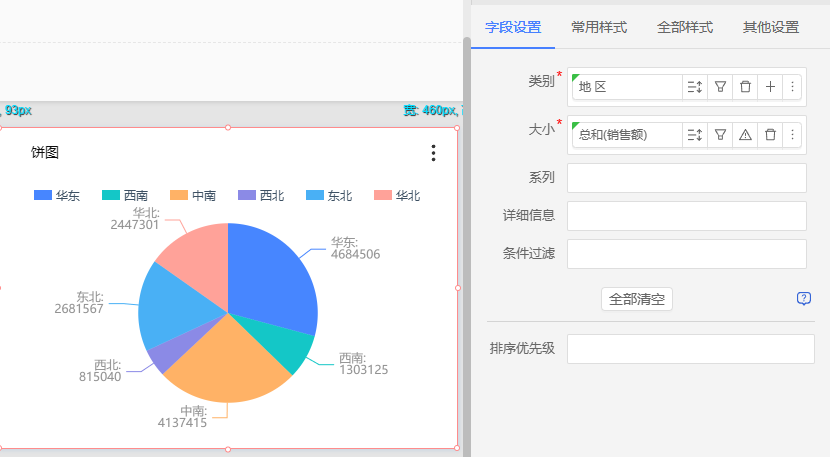This screenshot has width=830, height=457.
Task: Click the warning triangle icon on 总和(销售额)
Action: tap(745, 134)
